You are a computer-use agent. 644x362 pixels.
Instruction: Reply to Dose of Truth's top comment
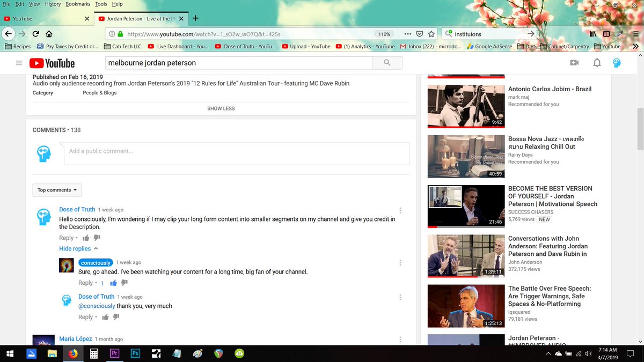[x=66, y=238]
